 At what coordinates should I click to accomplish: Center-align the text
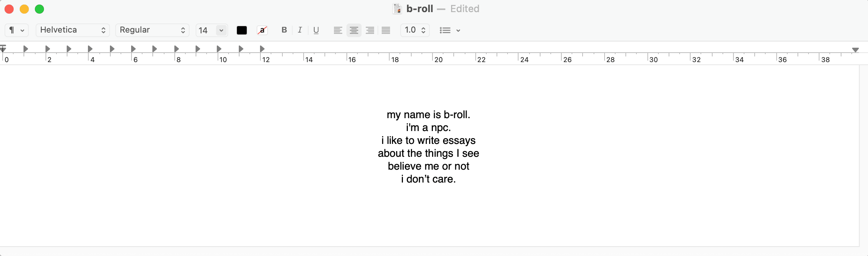pos(354,30)
